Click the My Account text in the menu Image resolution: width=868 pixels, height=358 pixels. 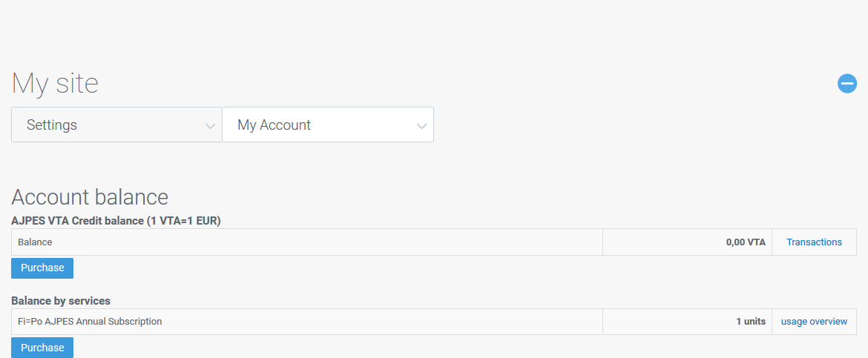(x=274, y=125)
